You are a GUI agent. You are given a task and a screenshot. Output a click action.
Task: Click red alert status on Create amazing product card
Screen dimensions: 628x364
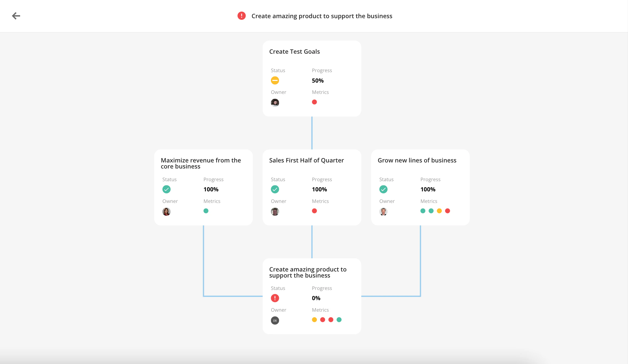coord(275,298)
